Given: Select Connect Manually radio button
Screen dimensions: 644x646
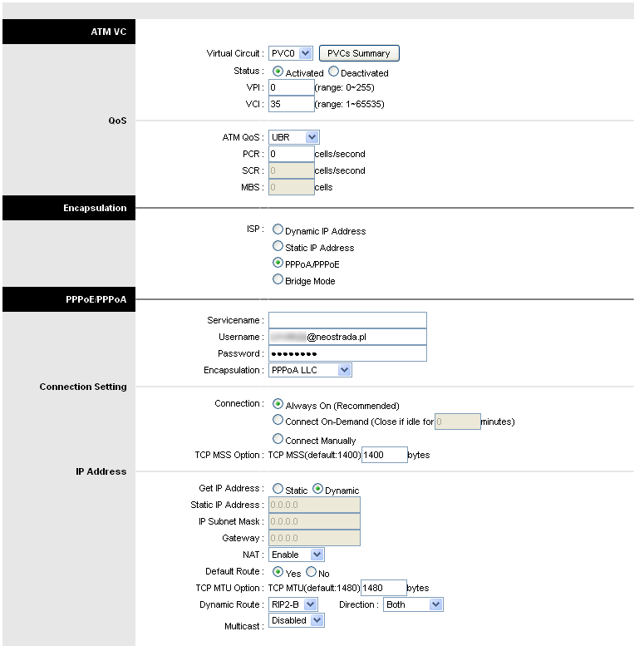Looking at the screenshot, I should coord(278,439).
